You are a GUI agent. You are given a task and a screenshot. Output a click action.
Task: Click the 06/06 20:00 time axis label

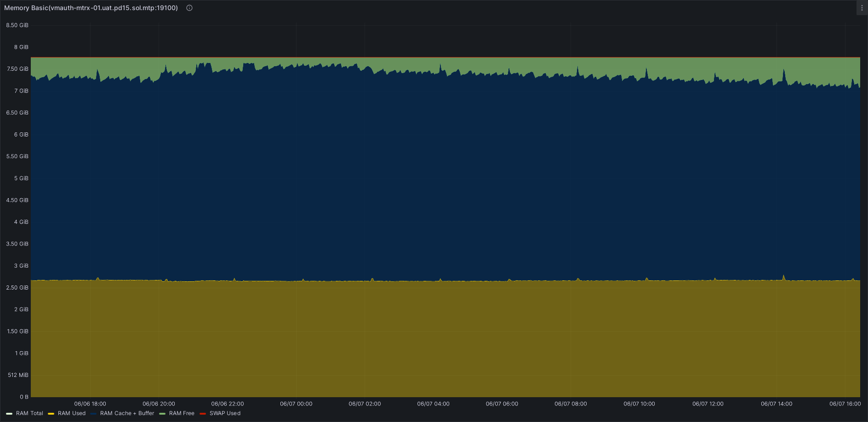[x=159, y=404]
